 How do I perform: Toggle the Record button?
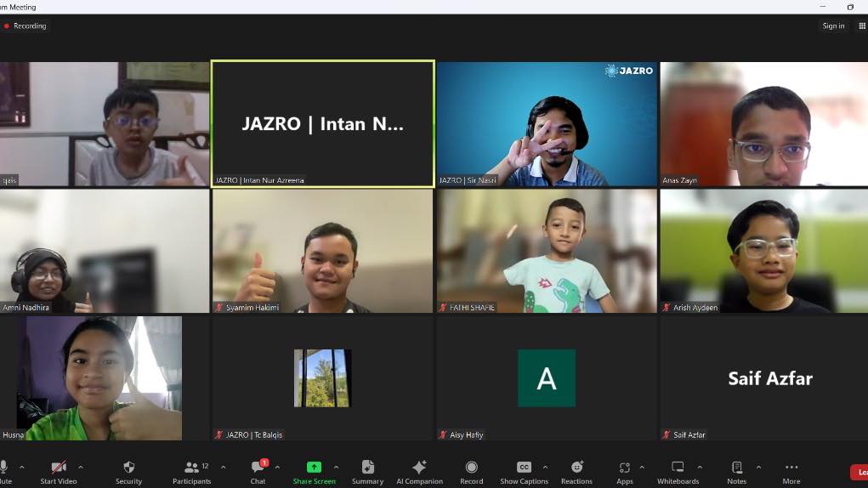click(471, 472)
